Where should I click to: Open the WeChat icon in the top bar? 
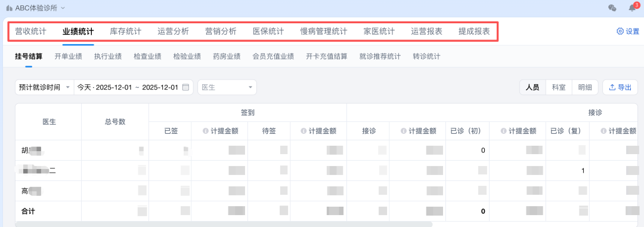[x=612, y=8]
